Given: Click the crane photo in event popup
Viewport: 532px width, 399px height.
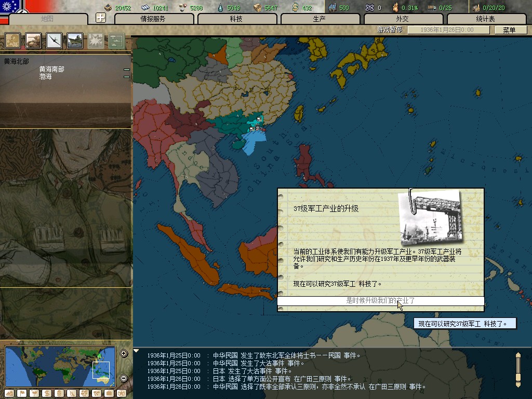Looking at the screenshot, I should coord(431,218).
